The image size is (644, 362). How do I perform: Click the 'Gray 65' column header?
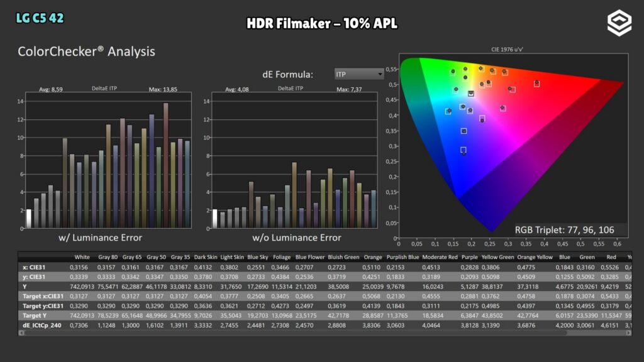[132, 257]
